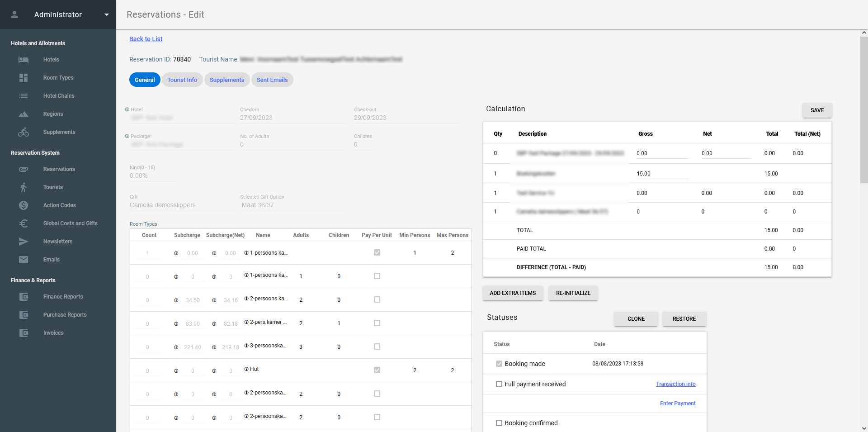Click the Regions mountain icon
Screen dimensions: 868x432
[24, 114]
